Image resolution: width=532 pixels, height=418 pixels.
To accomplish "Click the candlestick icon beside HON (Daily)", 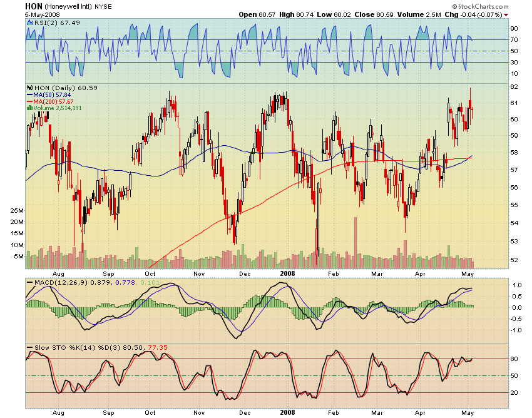I will 30,88.
